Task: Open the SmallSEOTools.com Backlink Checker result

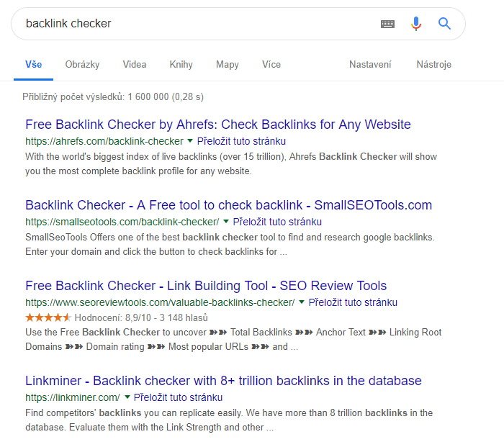Action: pos(228,205)
